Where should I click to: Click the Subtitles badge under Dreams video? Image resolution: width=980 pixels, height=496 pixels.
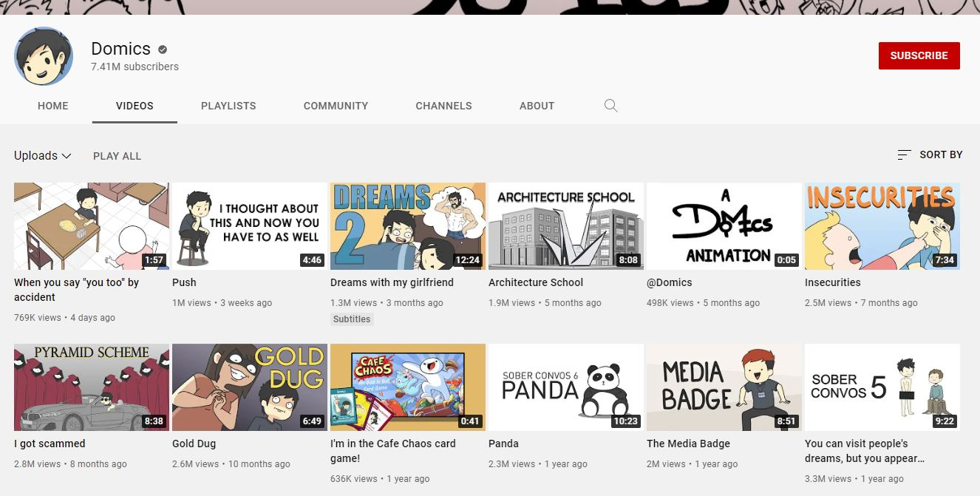(352, 319)
